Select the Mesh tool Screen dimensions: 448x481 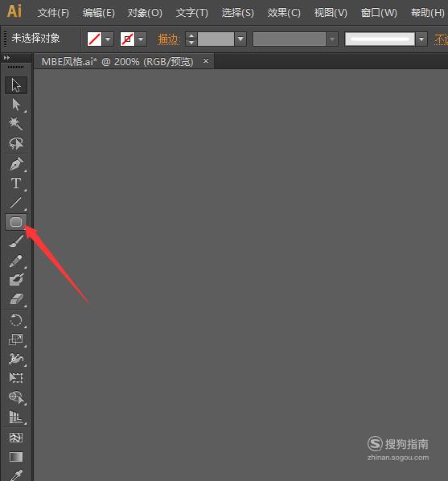[16, 438]
